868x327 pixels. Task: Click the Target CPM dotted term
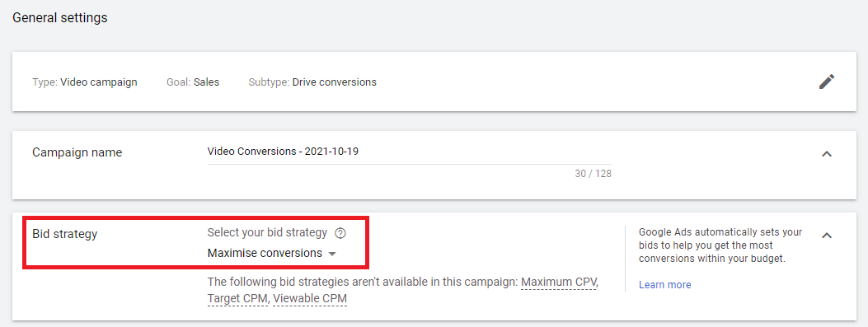(238, 299)
